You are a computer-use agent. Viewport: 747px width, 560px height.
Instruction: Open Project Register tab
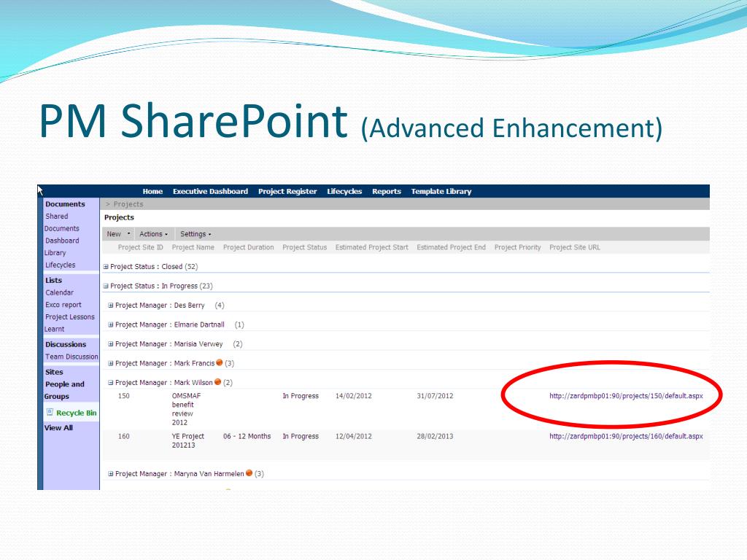pyautogui.click(x=287, y=192)
